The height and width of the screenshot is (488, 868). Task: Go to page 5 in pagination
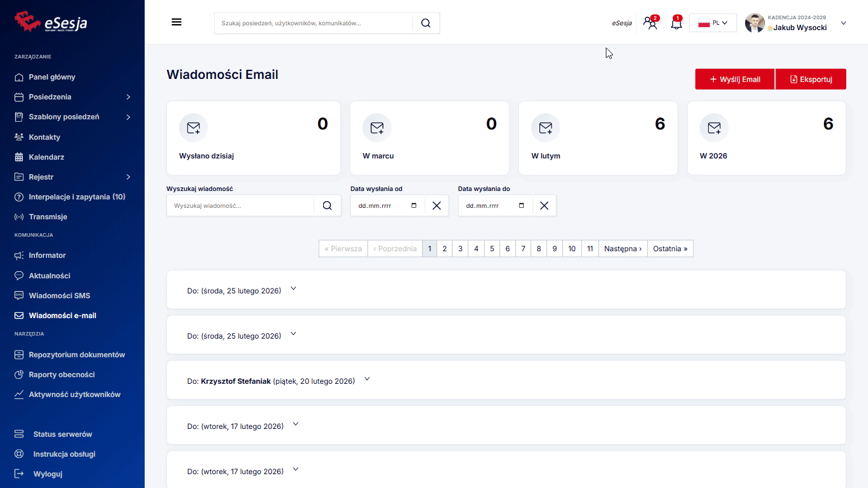click(x=492, y=249)
